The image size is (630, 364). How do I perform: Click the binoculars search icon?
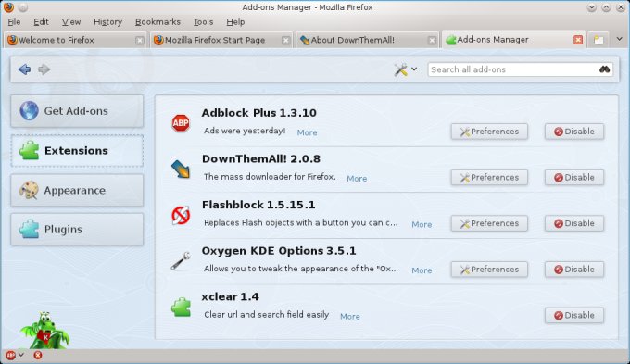(x=604, y=69)
